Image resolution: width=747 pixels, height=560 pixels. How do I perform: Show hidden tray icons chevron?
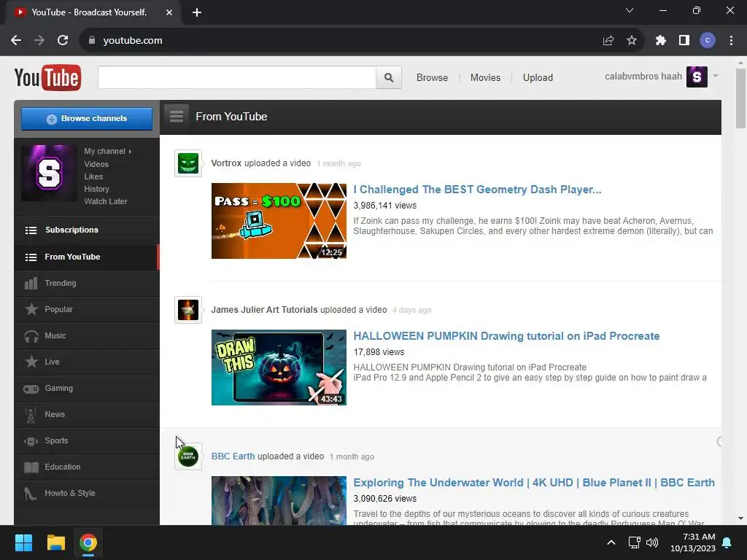611,542
